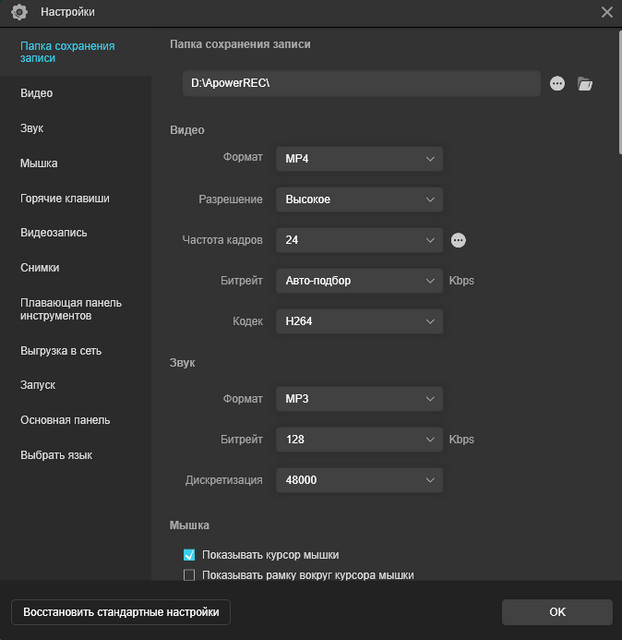
Task: Close the Настройки window with X
Action: pos(606,12)
